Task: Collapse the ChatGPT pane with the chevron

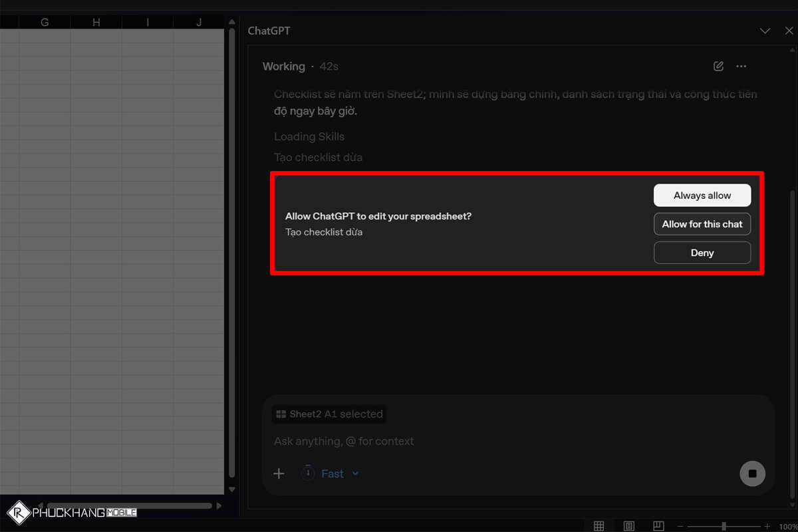Action: pos(765,31)
